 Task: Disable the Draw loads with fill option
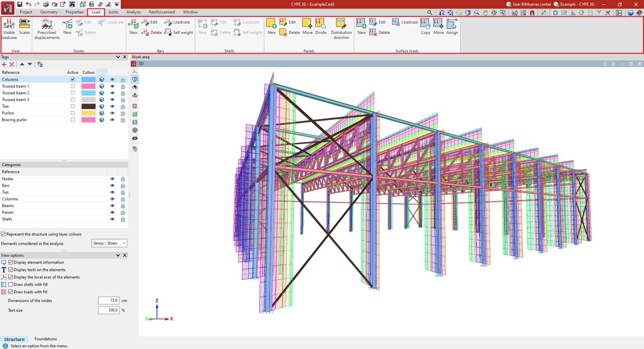pos(10,292)
